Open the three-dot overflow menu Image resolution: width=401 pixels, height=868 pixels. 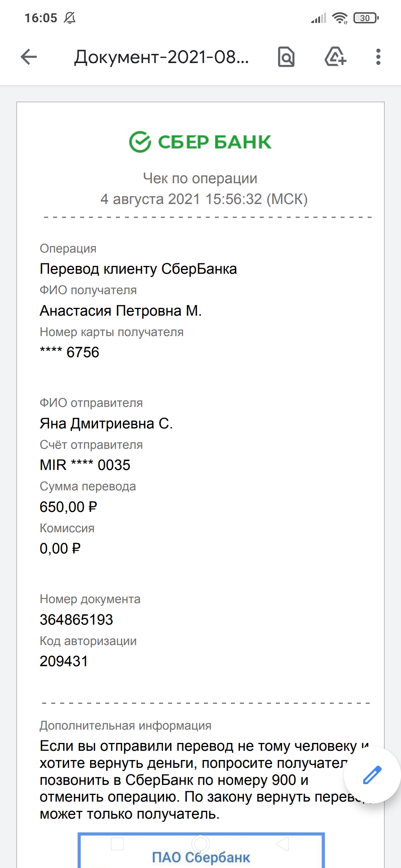pos(378,57)
